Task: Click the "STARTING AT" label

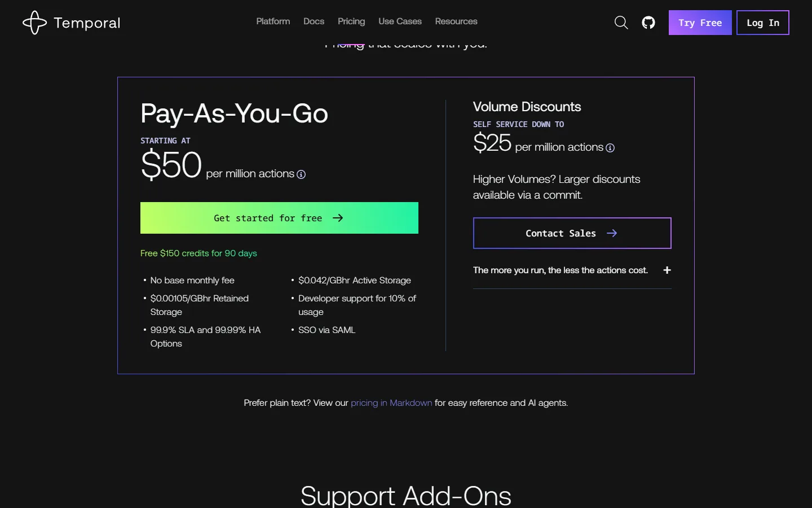Action: pos(165,141)
